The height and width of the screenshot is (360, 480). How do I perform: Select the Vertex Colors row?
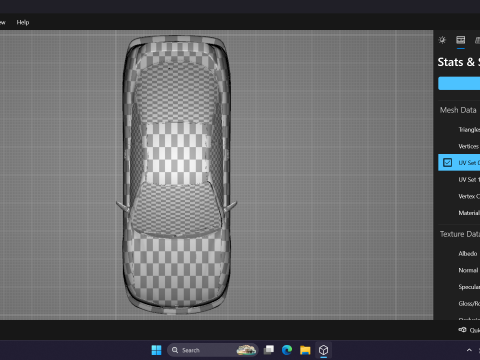[x=459, y=196]
